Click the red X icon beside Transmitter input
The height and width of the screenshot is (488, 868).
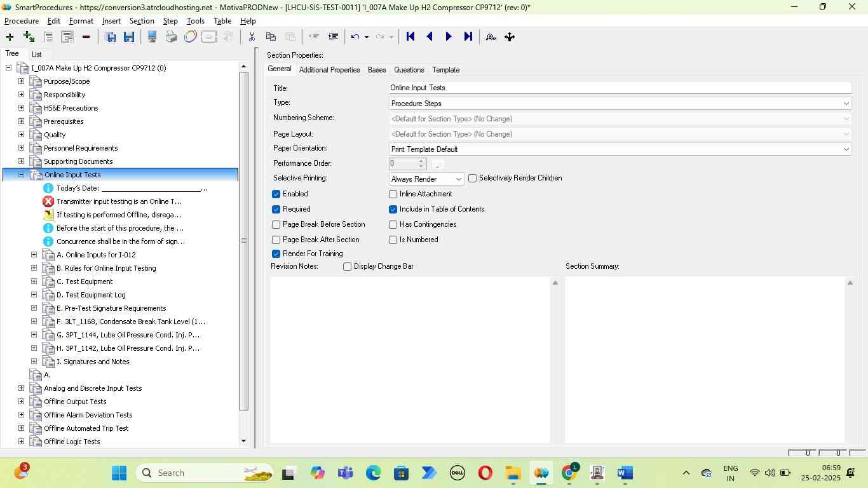coord(48,201)
